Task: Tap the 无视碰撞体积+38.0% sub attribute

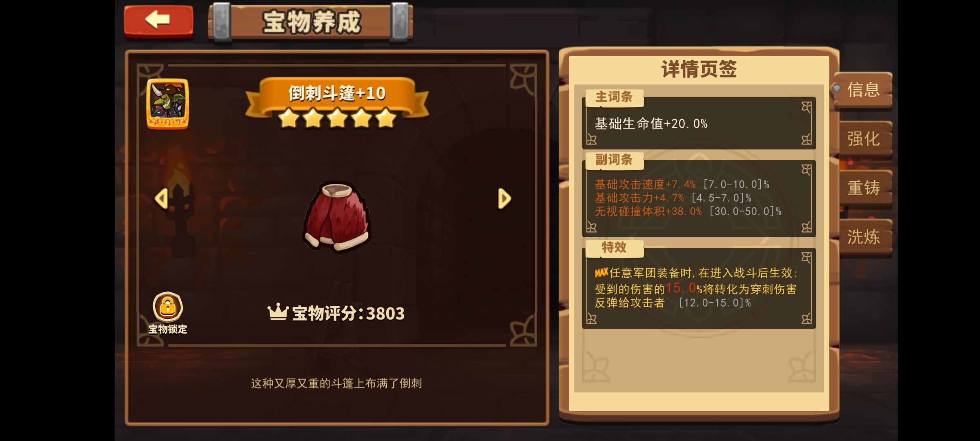Action: click(x=648, y=212)
